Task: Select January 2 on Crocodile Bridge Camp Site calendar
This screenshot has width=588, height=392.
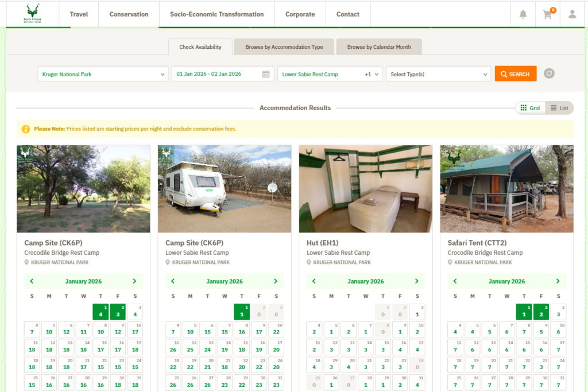Action: 118,312
